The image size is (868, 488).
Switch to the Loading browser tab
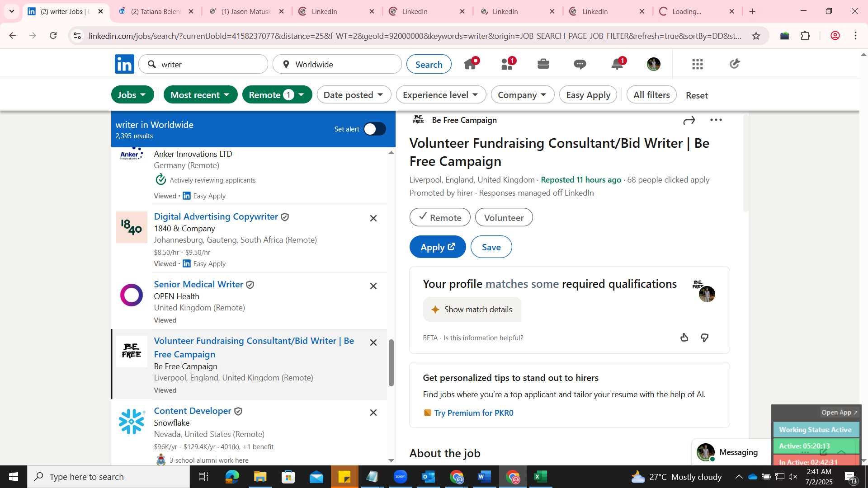pyautogui.click(x=697, y=11)
